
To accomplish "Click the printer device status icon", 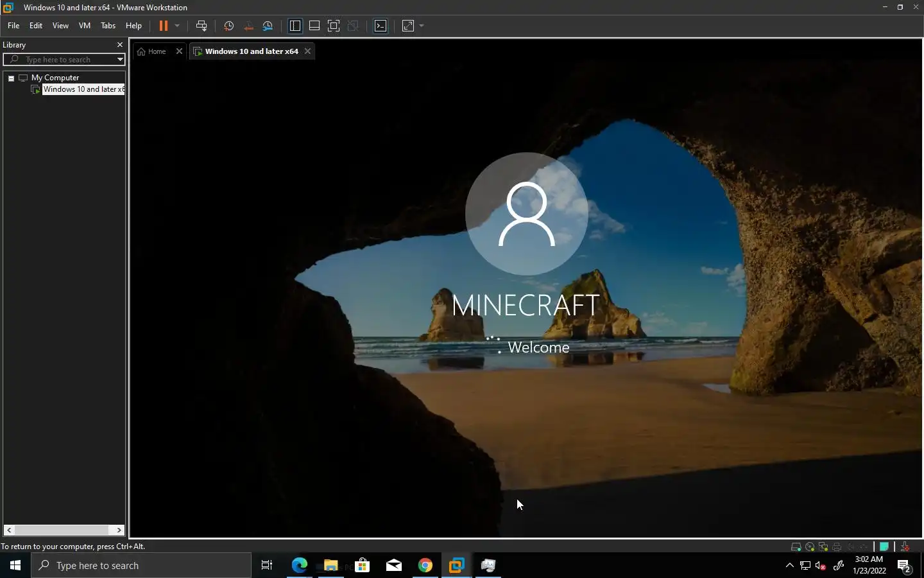I will click(x=837, y=547).
